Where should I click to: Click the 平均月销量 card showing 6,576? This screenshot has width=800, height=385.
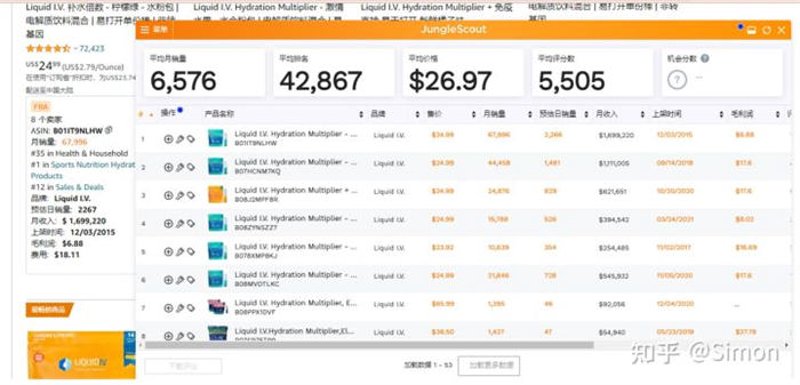pyautogui.click(x=204, y=73)
